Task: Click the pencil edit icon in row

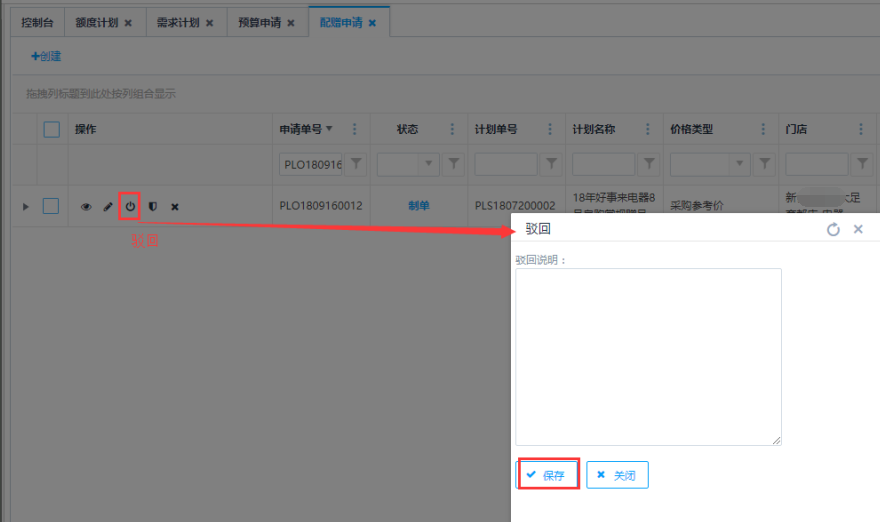Action: click(x=108, y=207)
